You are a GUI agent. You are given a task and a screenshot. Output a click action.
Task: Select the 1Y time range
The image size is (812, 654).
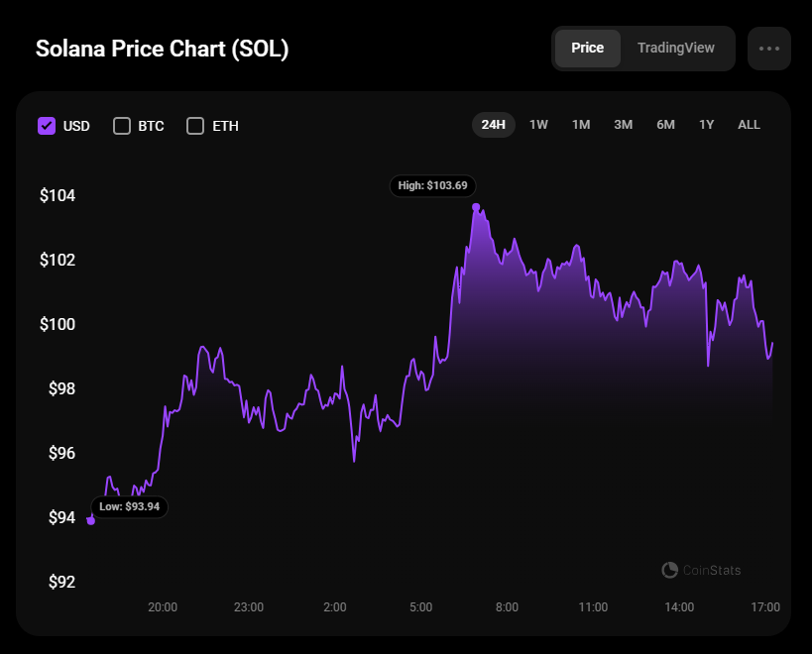[707, 125]
